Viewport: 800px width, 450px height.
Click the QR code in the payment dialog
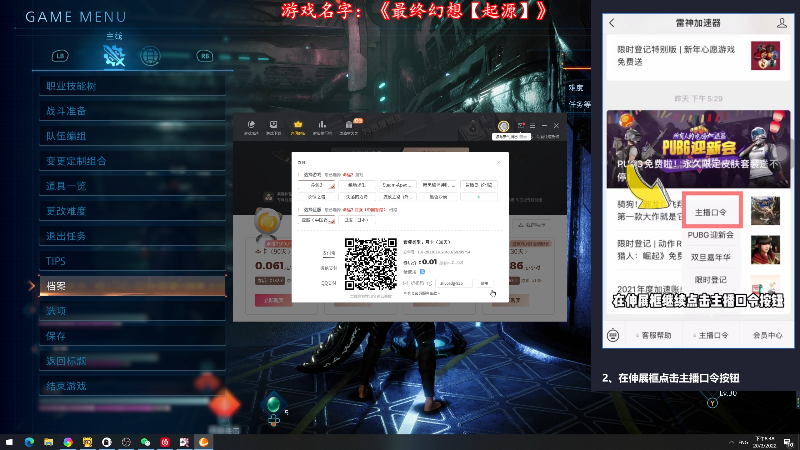click(x=371, y=264)
